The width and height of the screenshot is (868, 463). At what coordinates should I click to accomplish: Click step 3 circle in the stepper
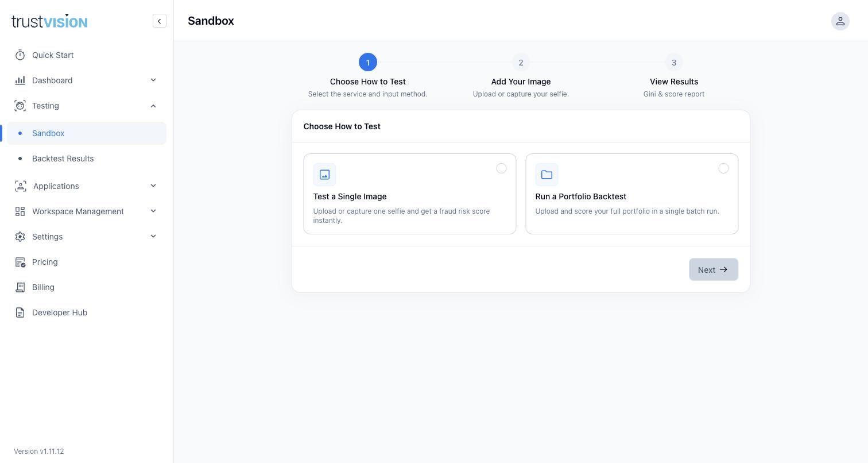(674, 63)
